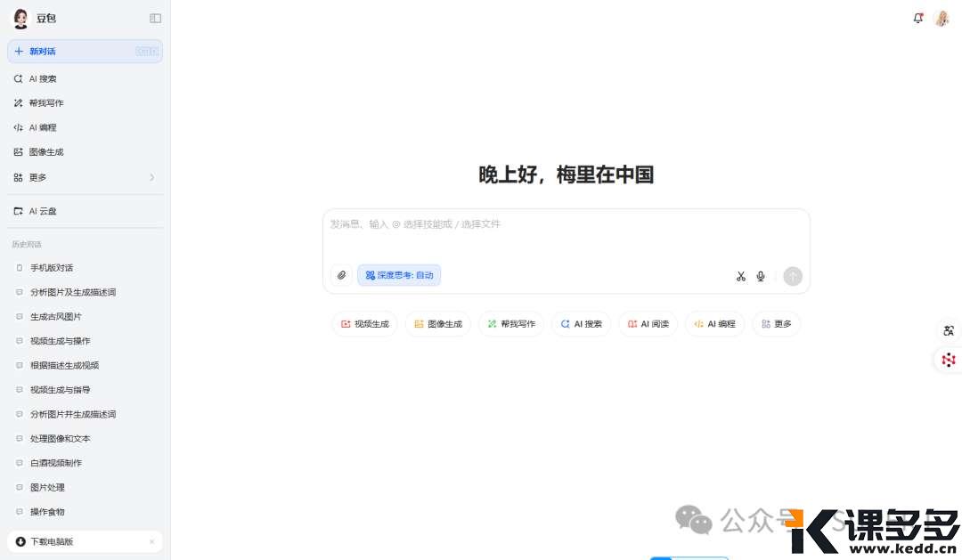Open the notification bell icon
The width and height of the screenshot is (962, 560).
(918, 18)
